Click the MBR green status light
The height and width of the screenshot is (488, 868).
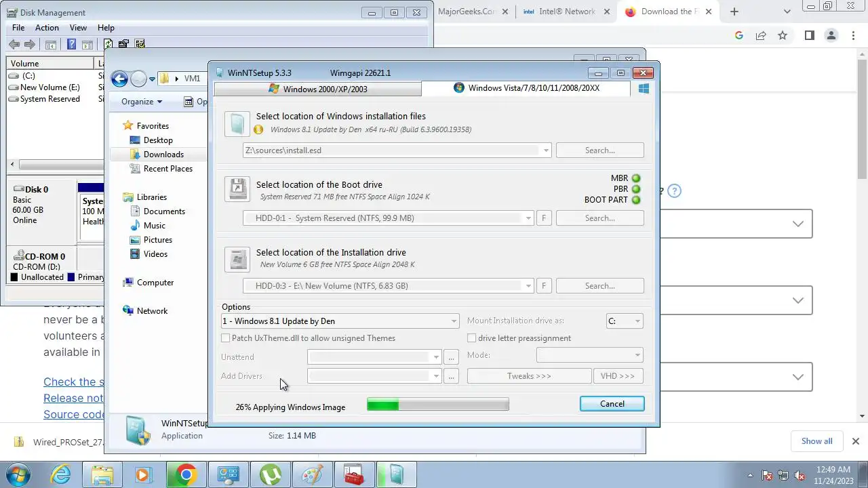(636, 178)
